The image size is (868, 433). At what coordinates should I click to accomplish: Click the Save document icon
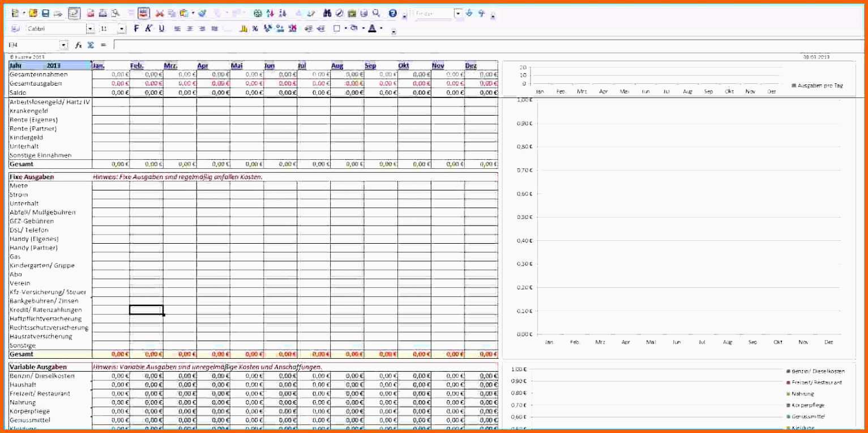click(x=45, y=13)
